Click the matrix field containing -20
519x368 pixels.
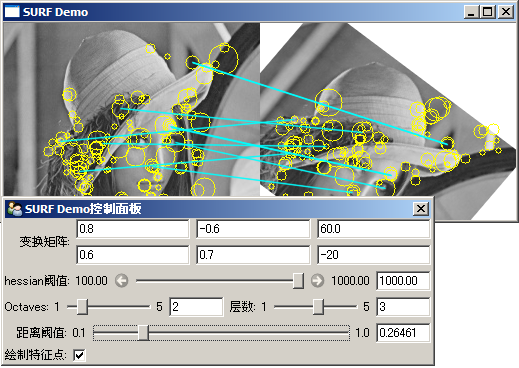pyautogui.click(x=374, y=255)
